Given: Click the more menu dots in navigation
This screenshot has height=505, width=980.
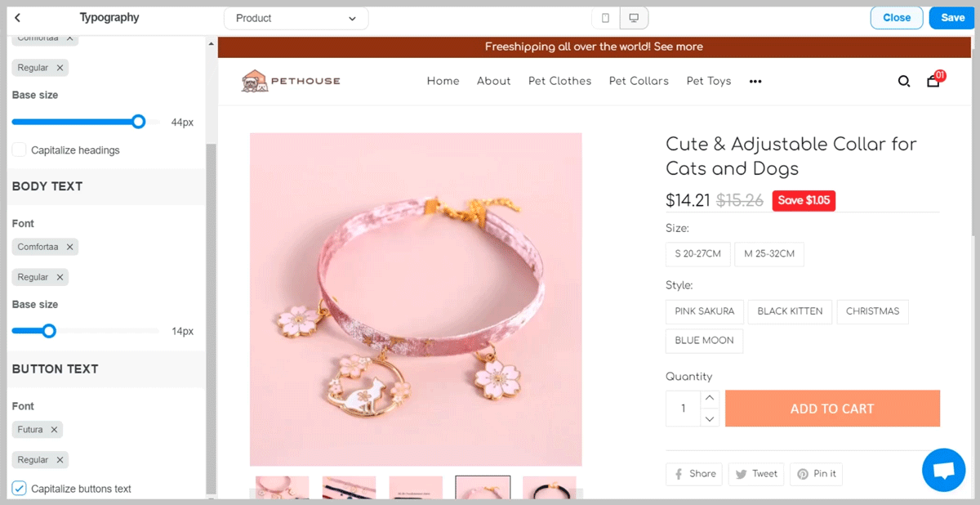Looking at the screenshot, I should 755,81.
